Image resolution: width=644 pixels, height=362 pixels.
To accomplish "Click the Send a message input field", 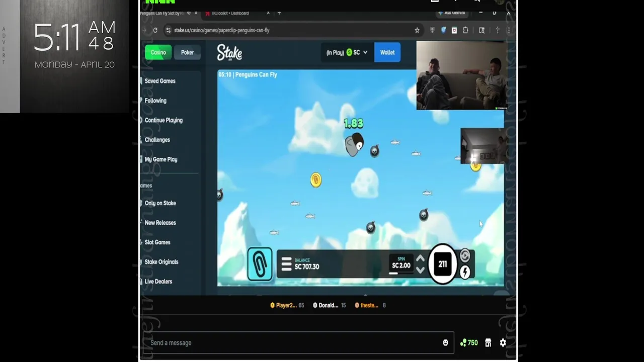I will [x=298, y=343].
